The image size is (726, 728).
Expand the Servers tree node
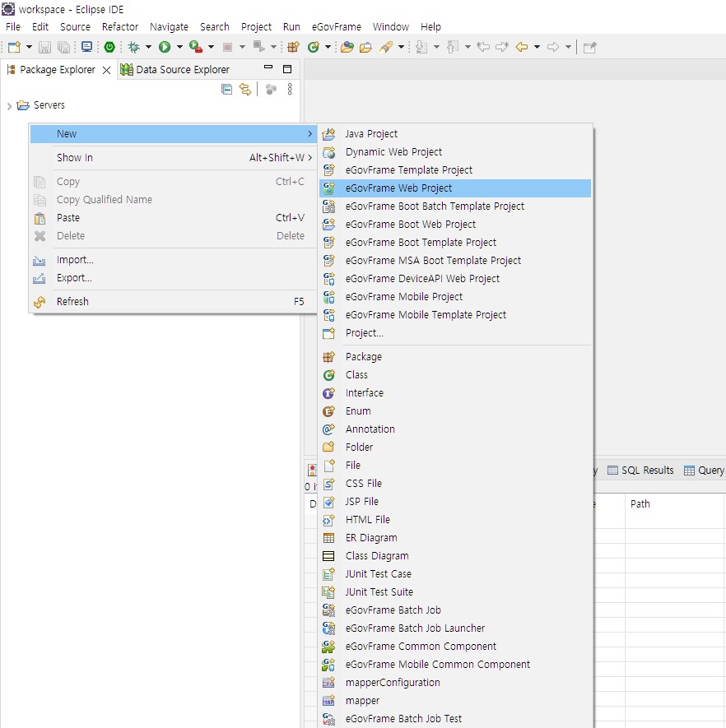[x=9, y=106]
